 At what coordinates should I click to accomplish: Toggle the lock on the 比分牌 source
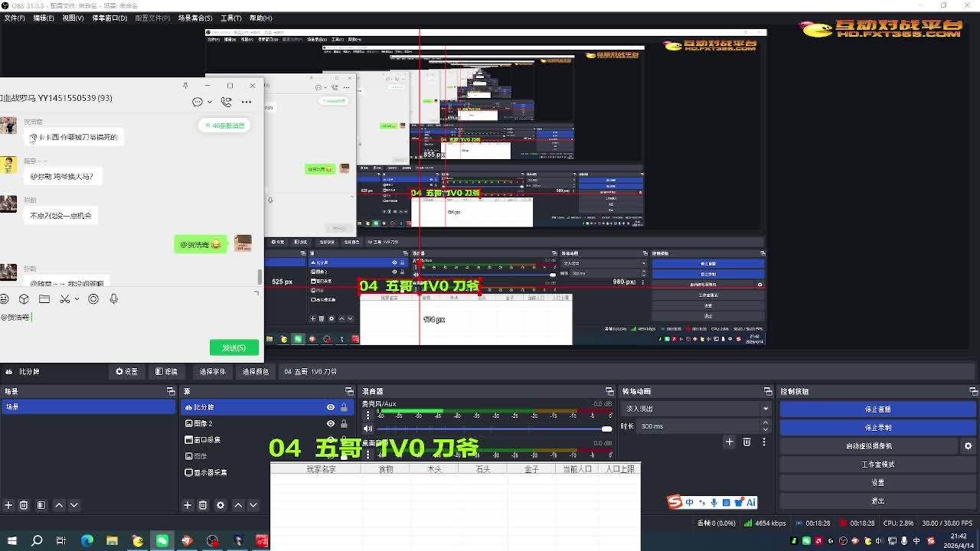(x=344, y=407)
